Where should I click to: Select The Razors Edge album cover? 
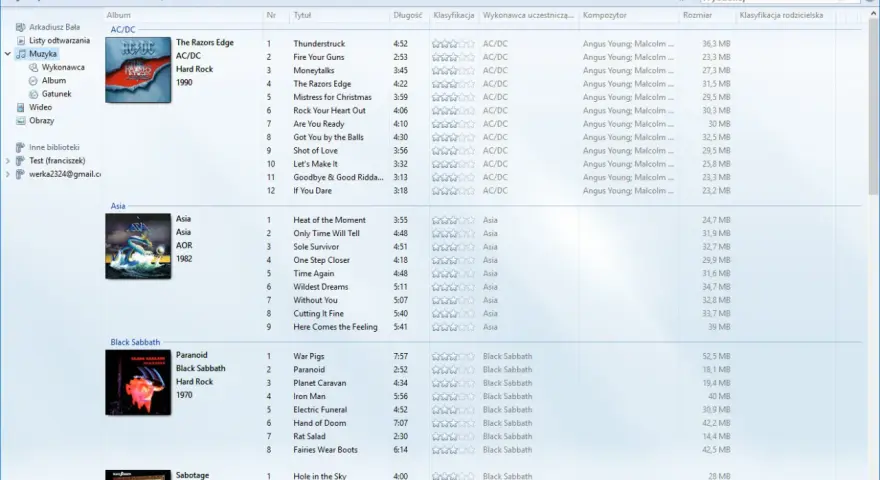tap(138, 70)
